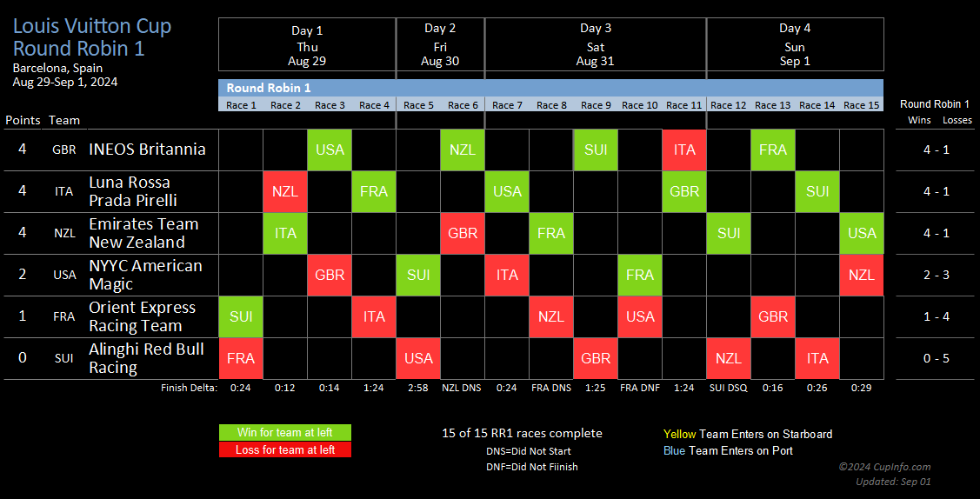
Task: Click red ITA cell in Alinghi Red Bull row
Action: point(817,358)
